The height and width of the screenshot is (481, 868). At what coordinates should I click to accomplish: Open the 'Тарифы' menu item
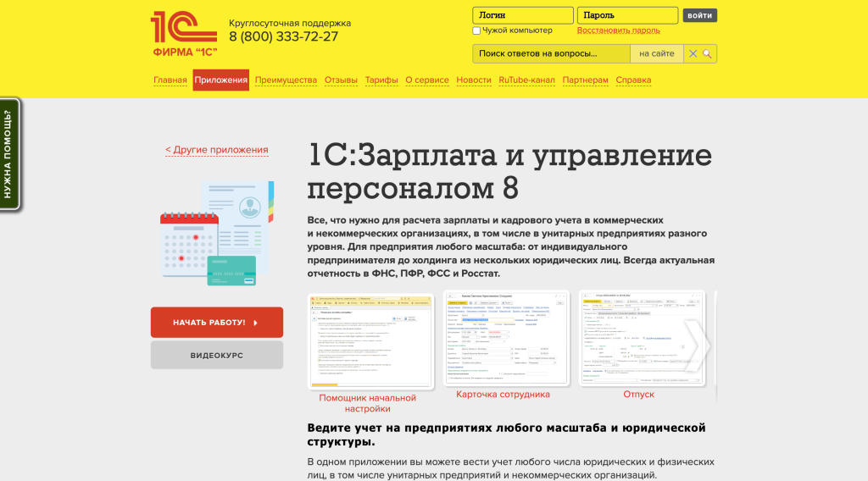click(x=381, y=80)
